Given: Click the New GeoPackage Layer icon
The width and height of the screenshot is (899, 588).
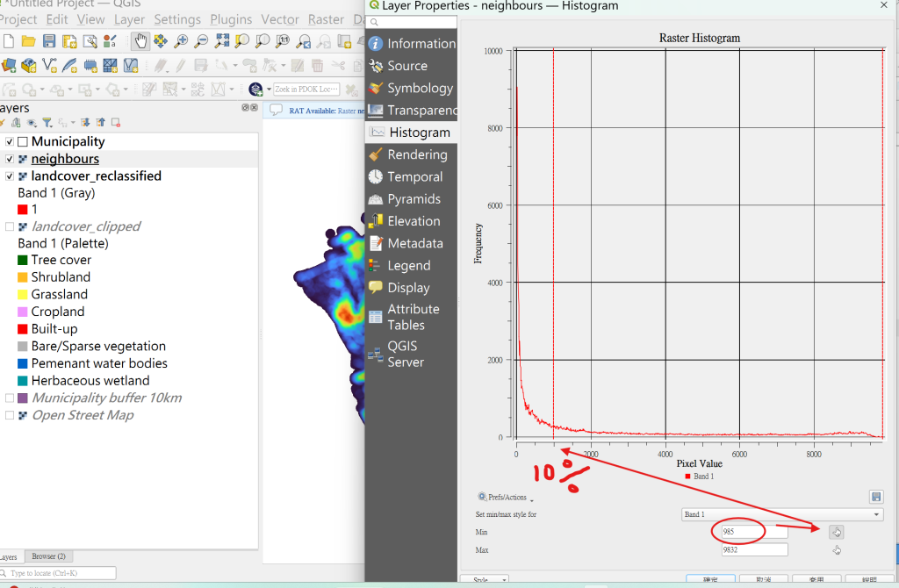Looking at the screenshot, I should [x=29, y=65].
